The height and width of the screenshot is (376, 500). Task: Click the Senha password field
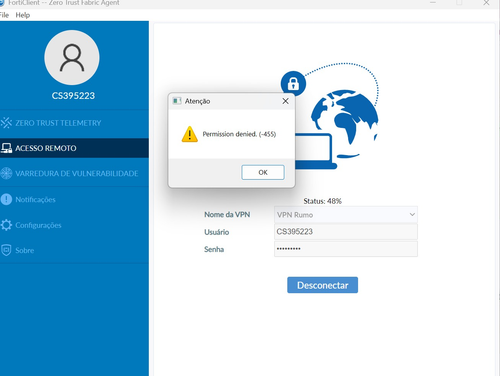tap(346, 249)
